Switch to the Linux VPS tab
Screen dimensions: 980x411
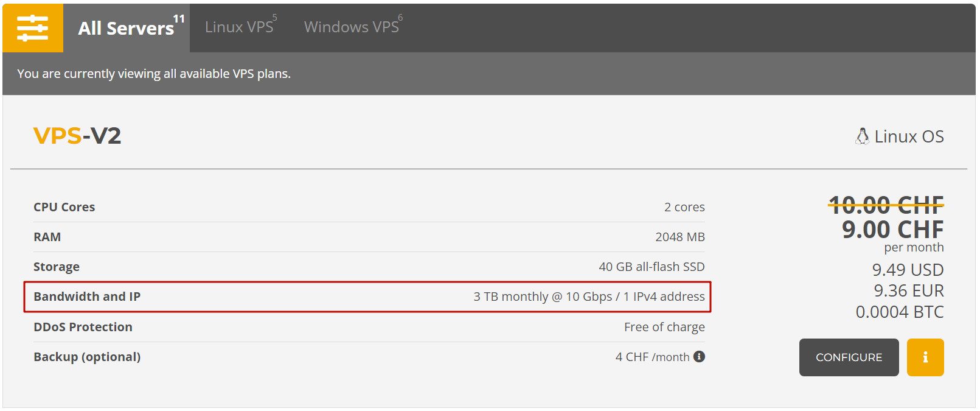[x=240, y=27]
